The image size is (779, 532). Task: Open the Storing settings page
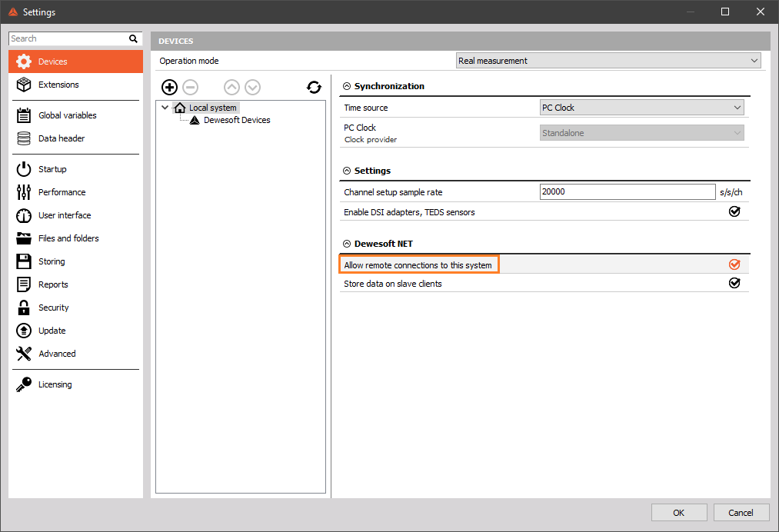[75, 261]
